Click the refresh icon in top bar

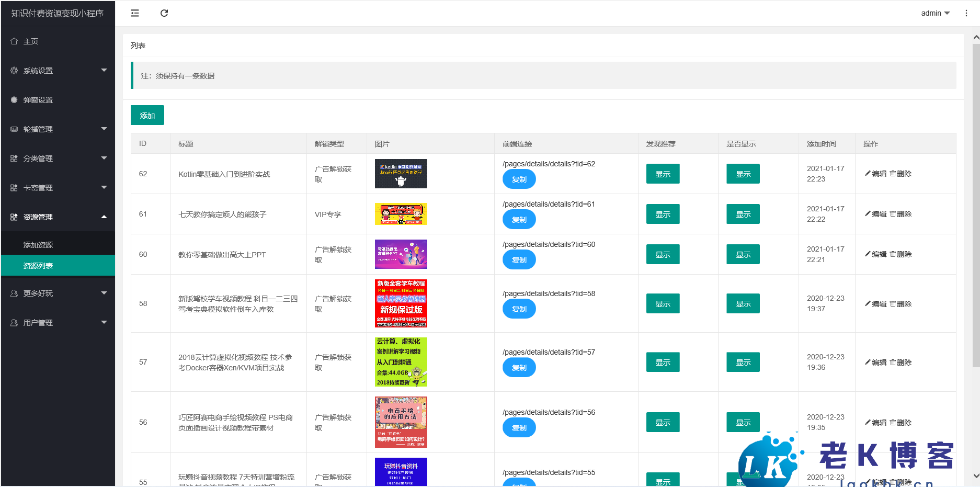[x=164, y=13]
